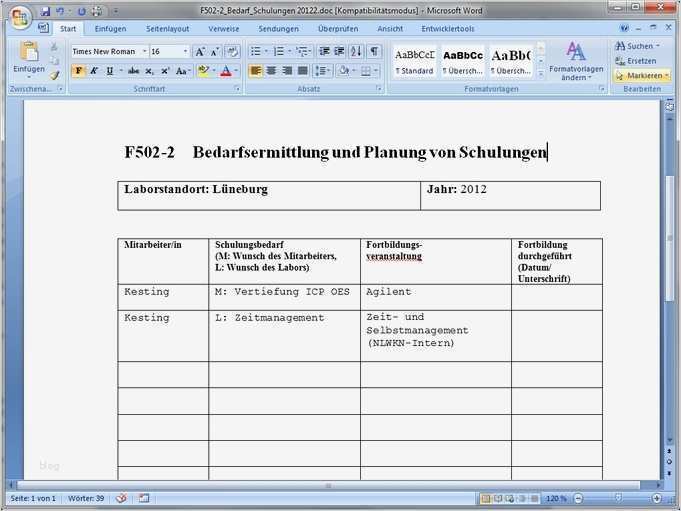The width and height of the screenshot is (681, 511).
Task: Click the spelling check icon in status bar
Action: pyautogui.click(x=121, y=498)
